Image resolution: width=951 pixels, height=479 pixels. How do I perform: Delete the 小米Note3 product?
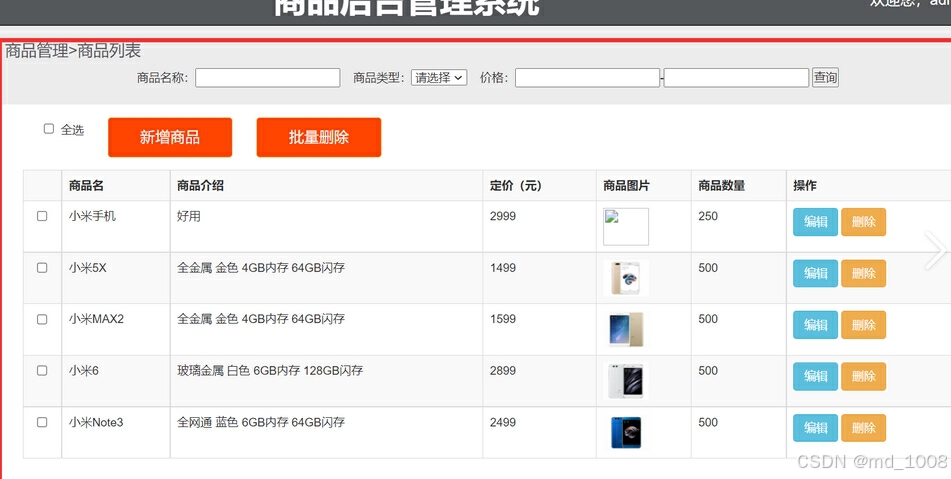pyautogui.click(x=864, y=428)
